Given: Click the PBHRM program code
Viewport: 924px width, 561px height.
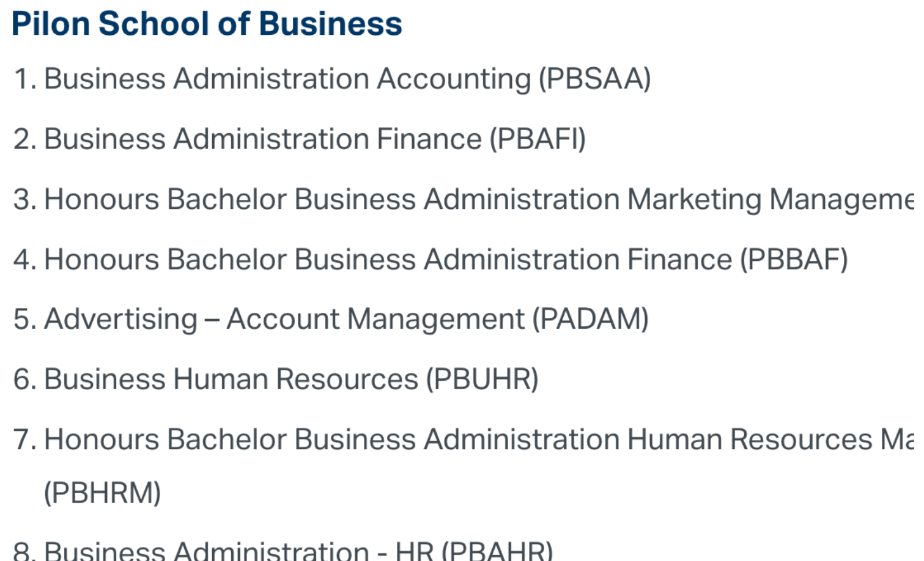Looking at the screenshot, I should click(x=102, y=493).
